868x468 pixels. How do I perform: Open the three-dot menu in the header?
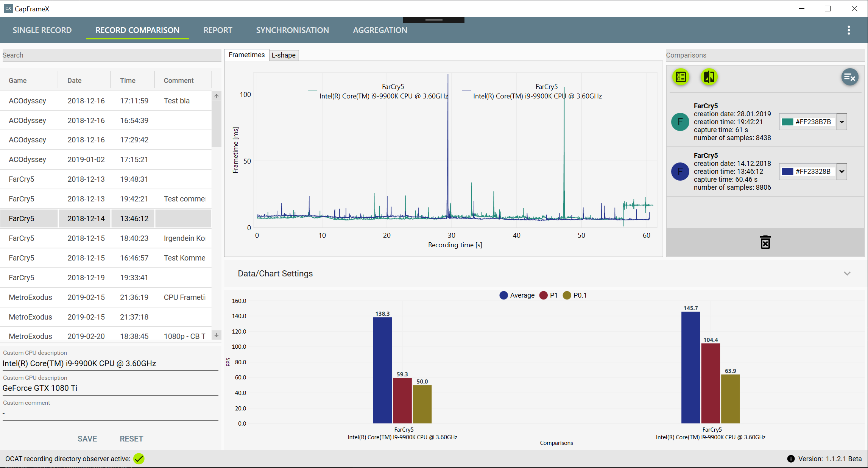coord(849,30)
